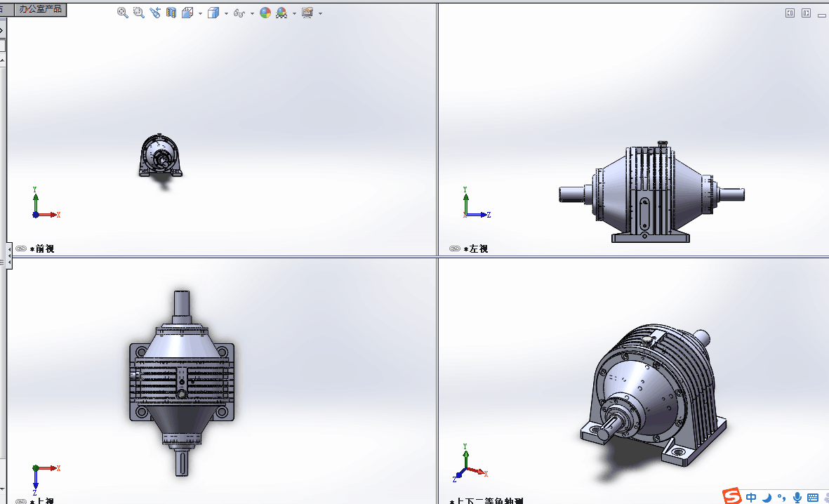The height and width of the screenshot is (504, 829).
Task: Click the tile-right window arrangement icon
Action: coord(806,13)
